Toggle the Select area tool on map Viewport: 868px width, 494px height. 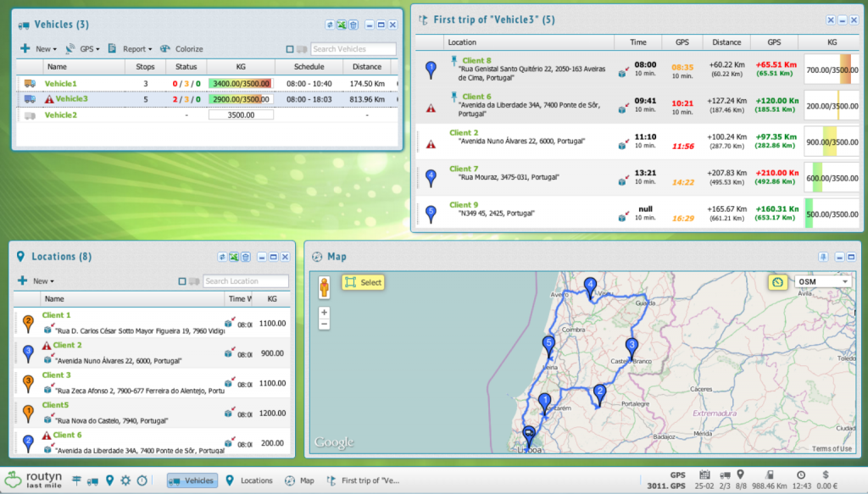click(x=363, y=282)
